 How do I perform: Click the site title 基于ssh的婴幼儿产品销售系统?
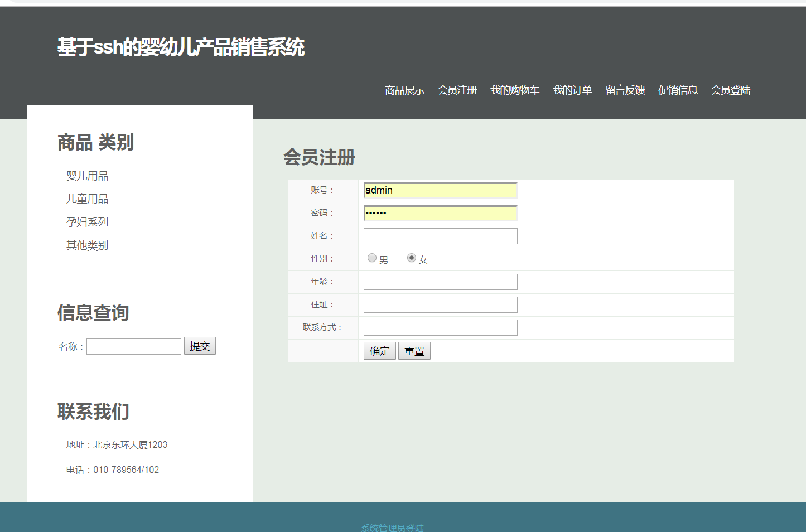pyautogui.click(x=181, y=47)
